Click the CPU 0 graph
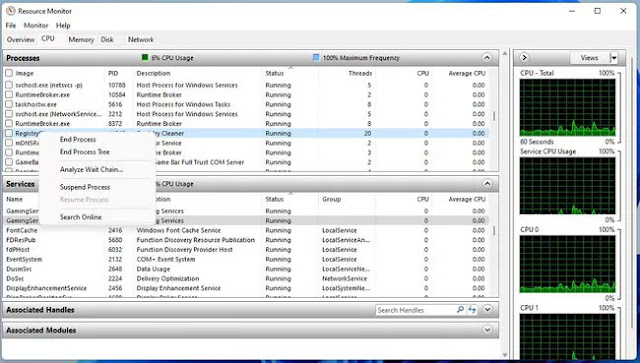 click(x=567, y=264)
